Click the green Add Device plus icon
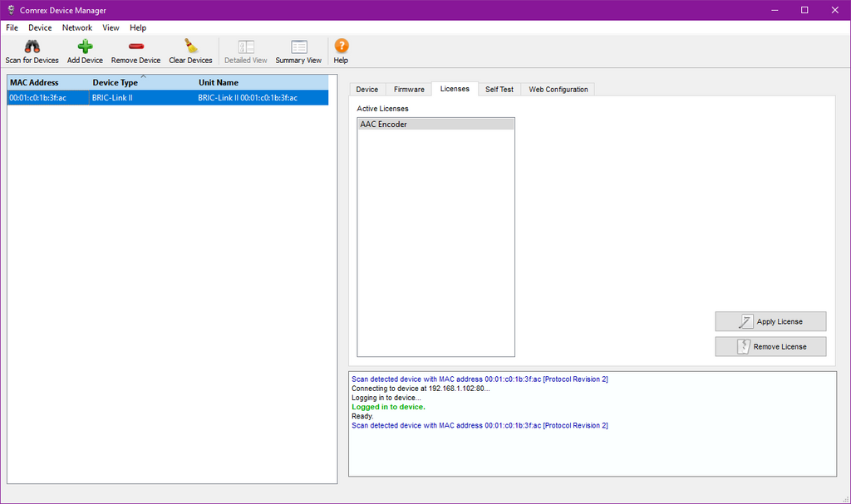 pos(85,46)
